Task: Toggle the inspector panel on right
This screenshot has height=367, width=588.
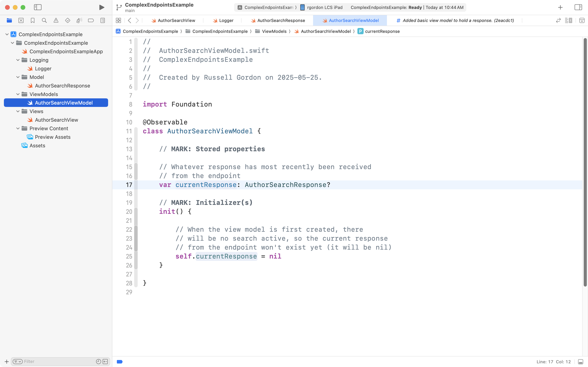Action: [x=578, y=7]
